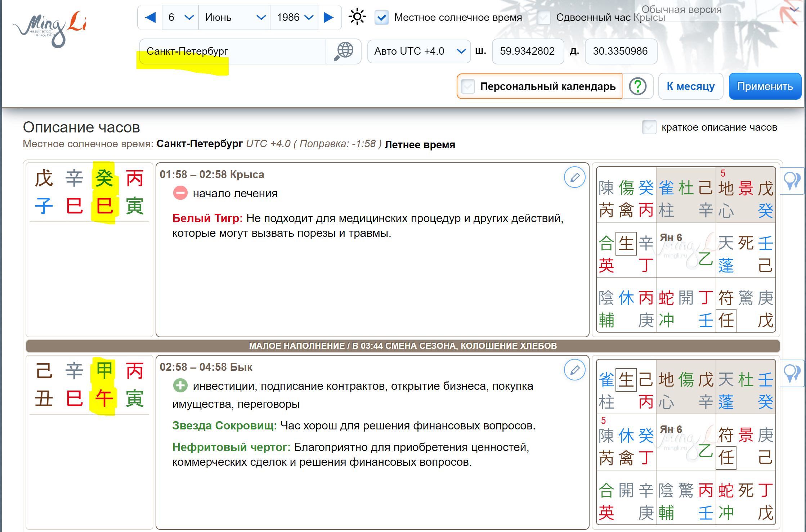This screenshot has height=532, width=806.
Task: Click the Санкт-Петербург city input field
Action: (x=233, y=51)
